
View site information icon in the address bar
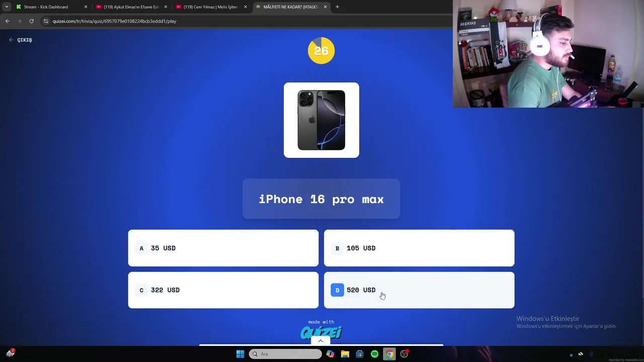46,21
